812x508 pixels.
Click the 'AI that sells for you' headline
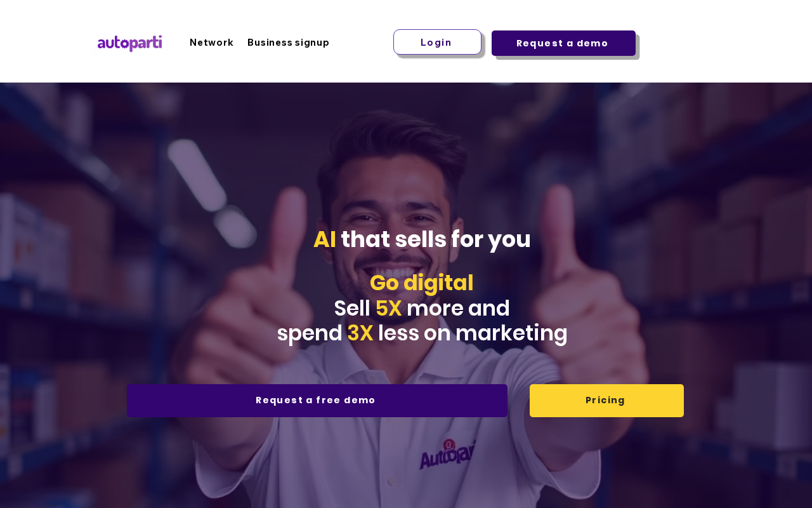[x=422, y=239]
